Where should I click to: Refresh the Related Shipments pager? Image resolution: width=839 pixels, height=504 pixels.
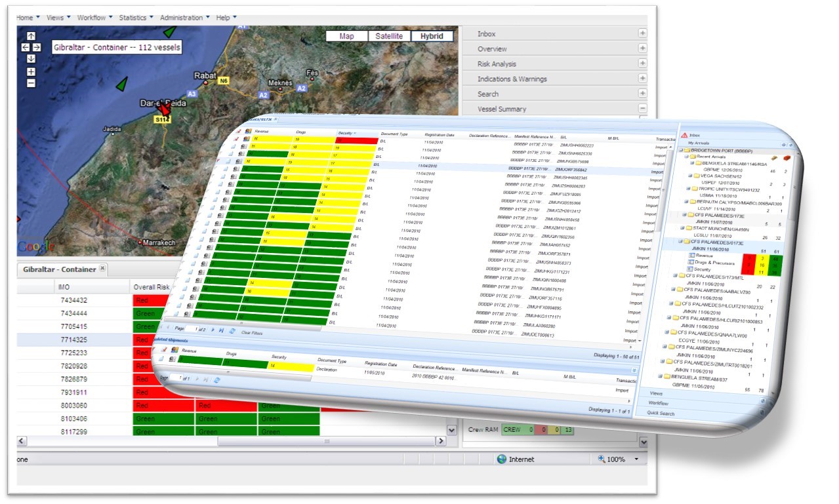[x=216, y=380]
